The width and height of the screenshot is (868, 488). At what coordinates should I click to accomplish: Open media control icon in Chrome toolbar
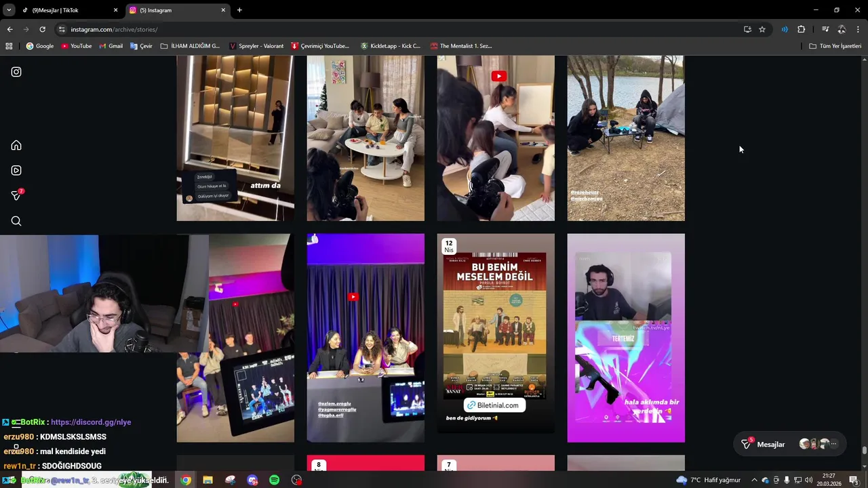click(x=825, y=29)
